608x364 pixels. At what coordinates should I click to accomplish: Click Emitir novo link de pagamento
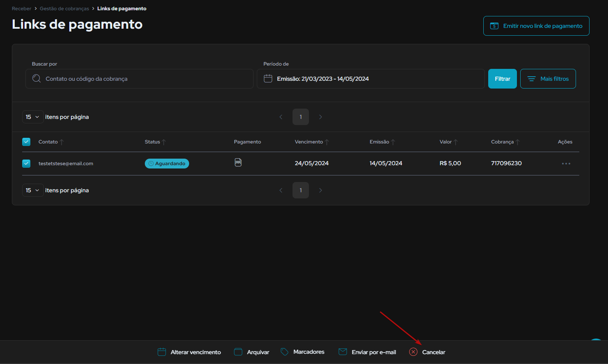(536, 26)
